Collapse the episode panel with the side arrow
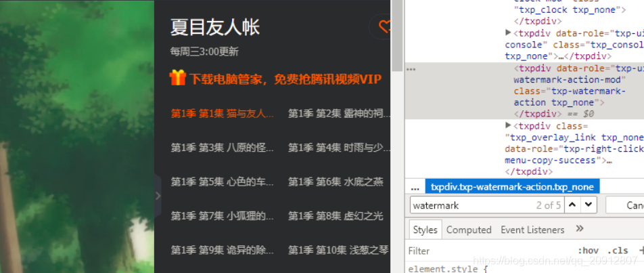 (x=158, y=196)
